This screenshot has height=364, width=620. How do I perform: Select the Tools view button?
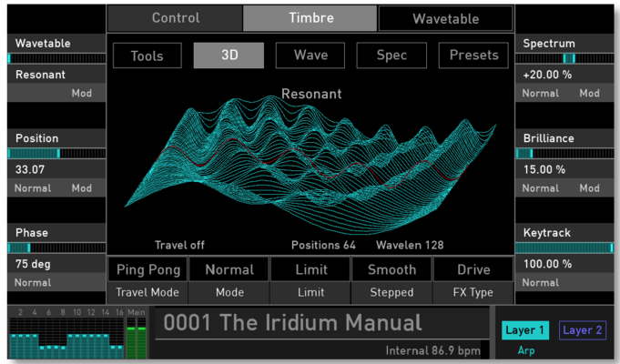click(147, 56)
